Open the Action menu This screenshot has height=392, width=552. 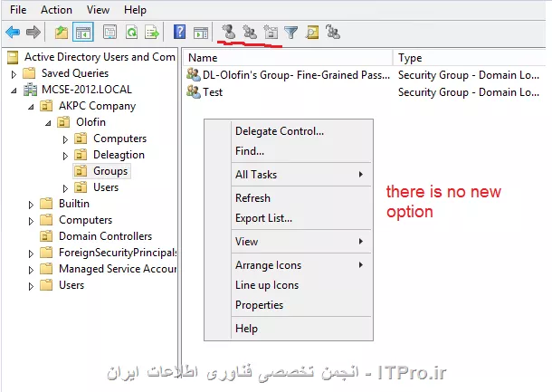(56, 10)
